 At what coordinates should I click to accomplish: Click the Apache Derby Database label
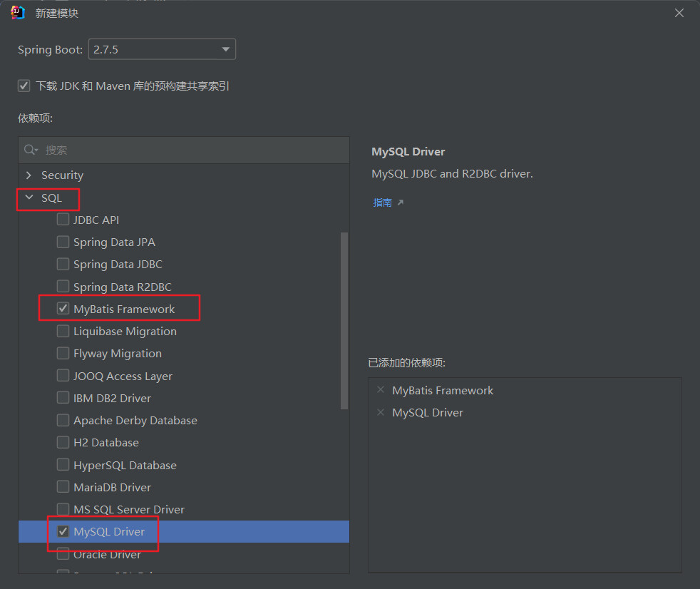pyautogui.click(x=135, y=420)
